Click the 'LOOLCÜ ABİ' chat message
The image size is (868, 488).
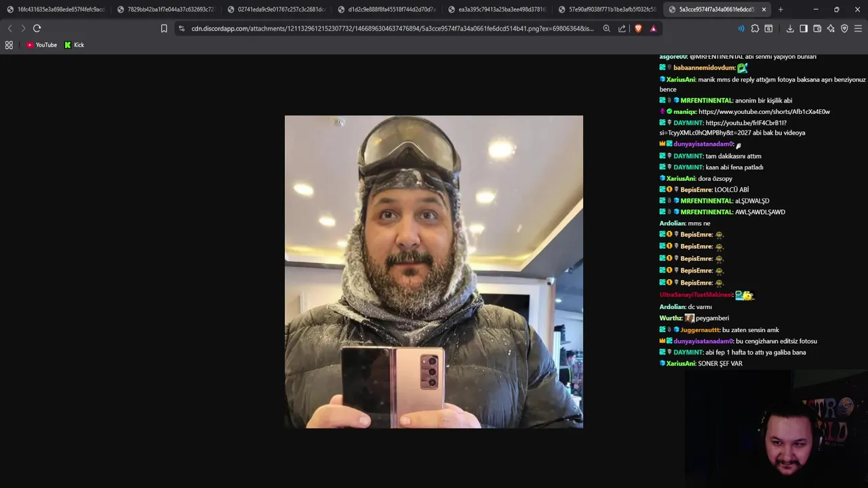point(732,190)
